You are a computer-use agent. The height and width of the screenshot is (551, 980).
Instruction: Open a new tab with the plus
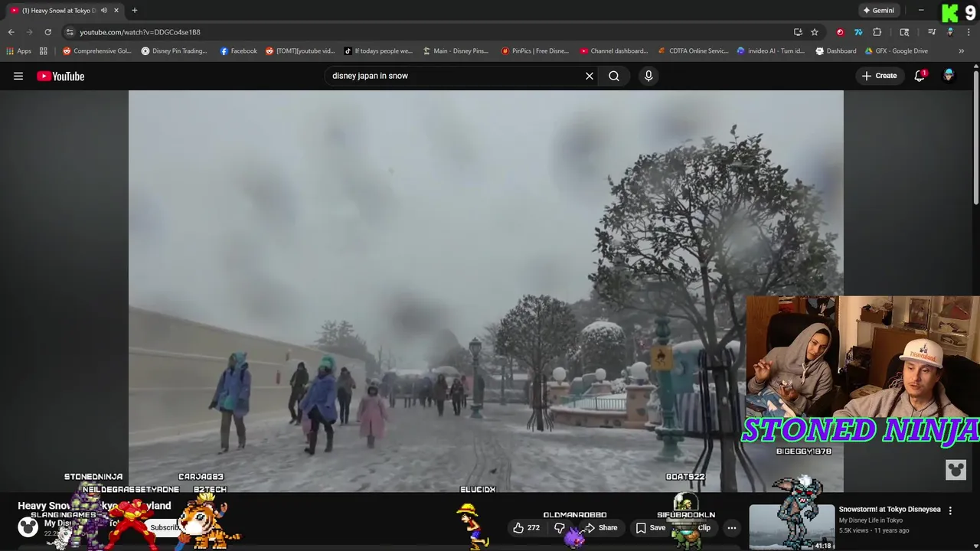coord(135,11)
